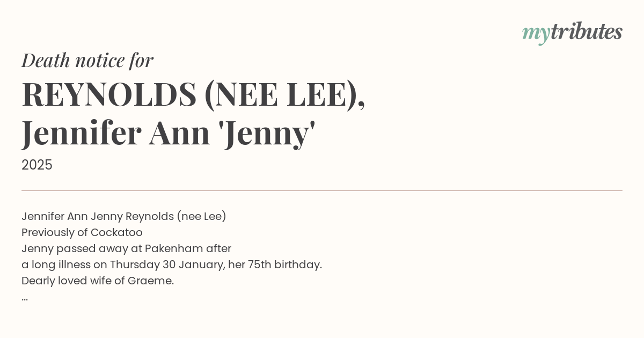Screen dimensions: 644x338
Task: Click the 'Previously of Cockatoo' line
Action: [x=82, y=232]
